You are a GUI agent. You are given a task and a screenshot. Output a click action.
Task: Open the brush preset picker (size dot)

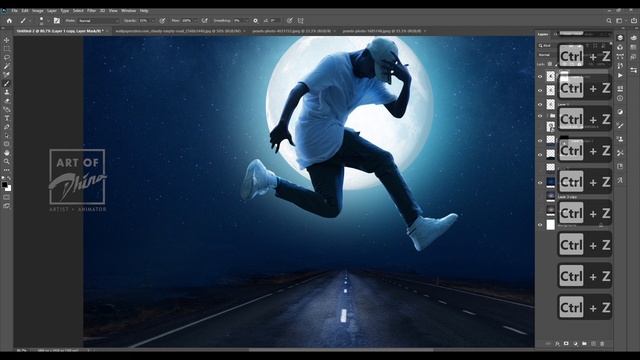pyautogui.click(x=41, y=20)
